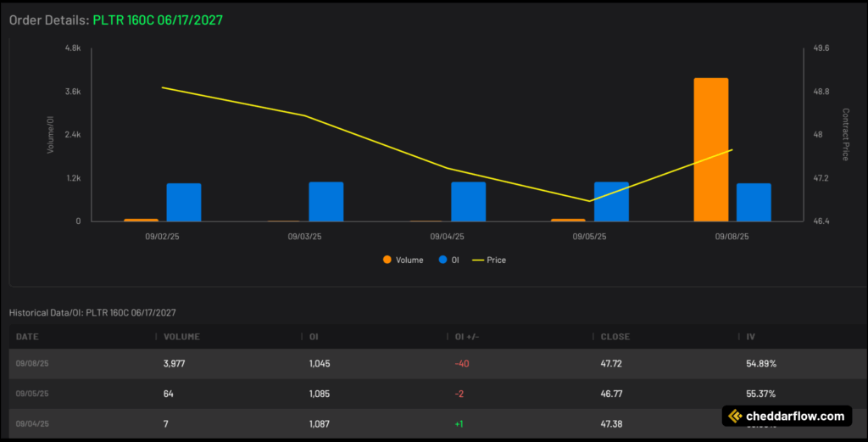Click the green PLTR 160C 06/17/2027 title
Image resolution: width=868 pixels, height=442 pixels.
(x=158, y=20)
